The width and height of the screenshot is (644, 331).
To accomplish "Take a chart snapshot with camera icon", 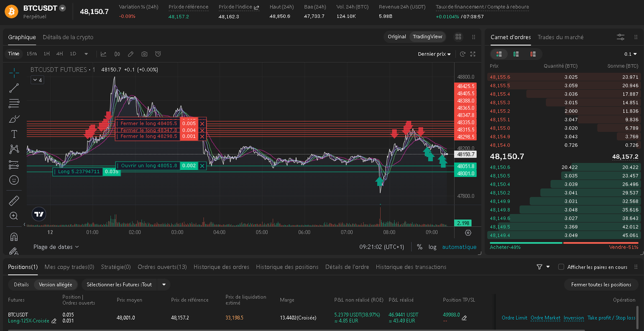I will (x=144, y=54).
